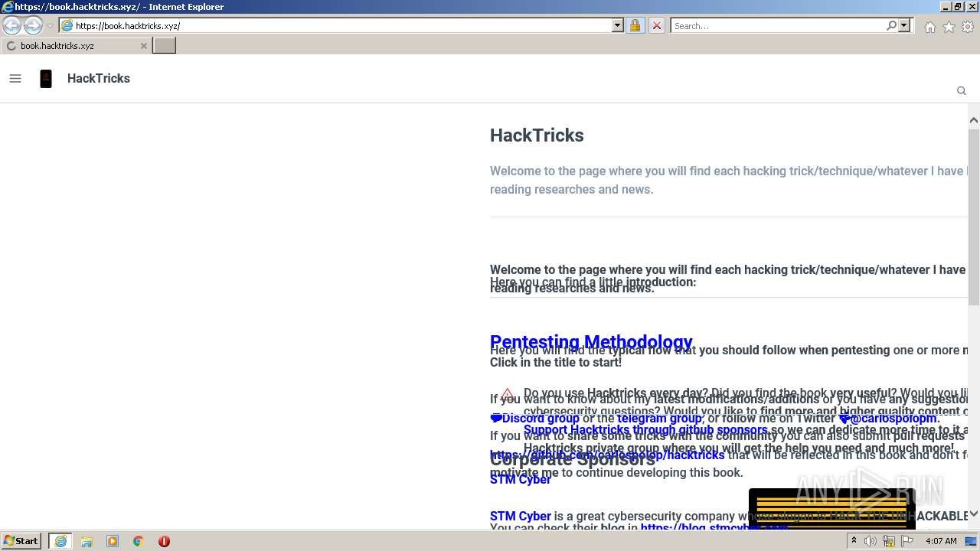Click the red security shield taskbar icon
Viewport: 980px width, 551px height.
pos(164,541)
